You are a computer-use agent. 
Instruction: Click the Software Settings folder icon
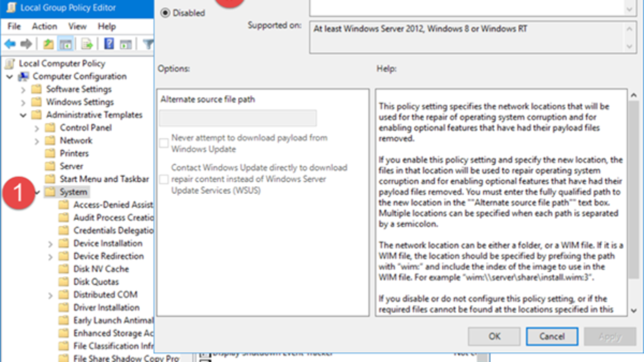[36, 90]
